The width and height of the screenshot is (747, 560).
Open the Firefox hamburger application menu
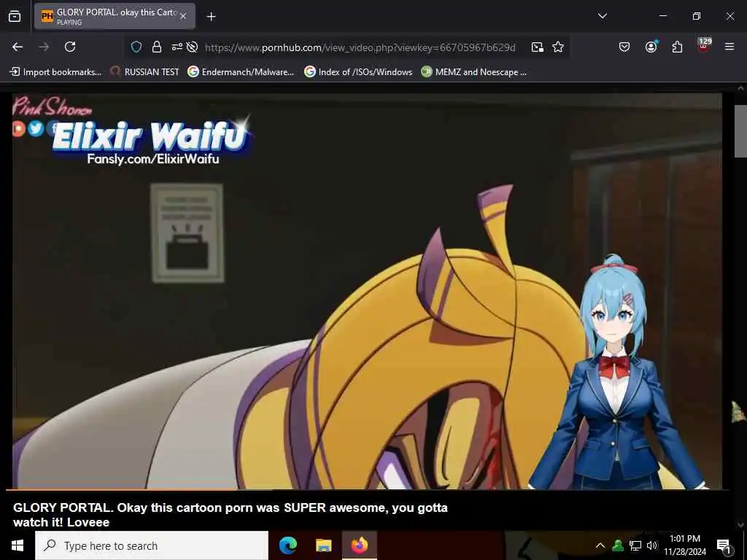(729, 47)
